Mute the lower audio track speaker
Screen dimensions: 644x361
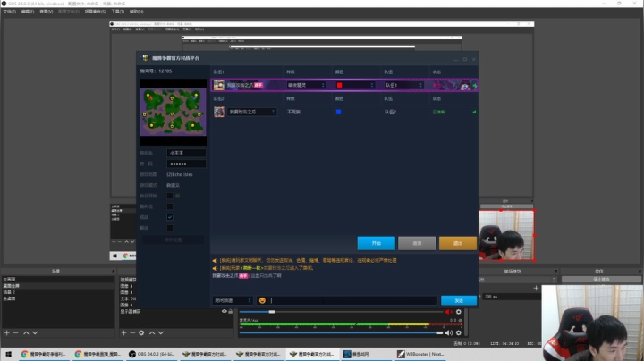click(x=448, y=332)
